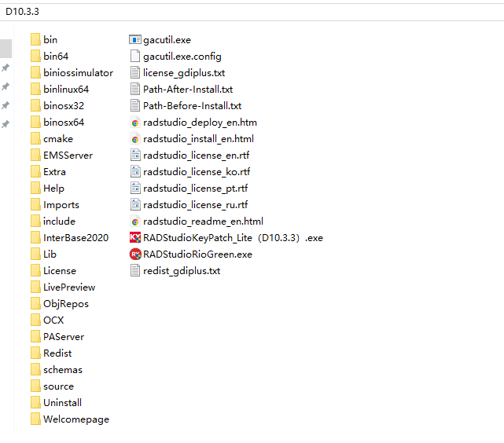Screen dimensions: 504x443
Task: Click the radstudio_license_pt.rtf file name
Action: pos(196,189)
